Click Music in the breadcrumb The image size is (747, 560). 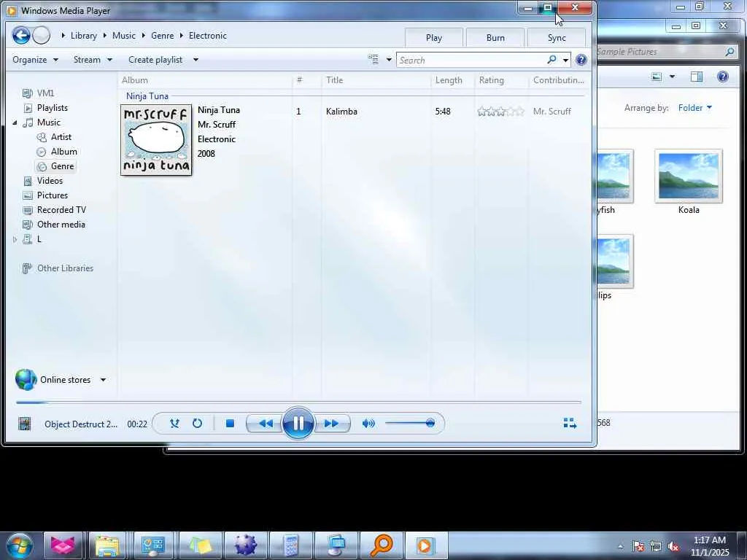pyautogui.click(x=124, y=36)
